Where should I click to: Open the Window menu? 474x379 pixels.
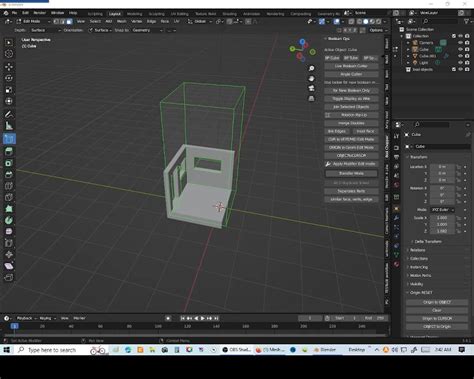pyautogui.click(x=57, y=13)
